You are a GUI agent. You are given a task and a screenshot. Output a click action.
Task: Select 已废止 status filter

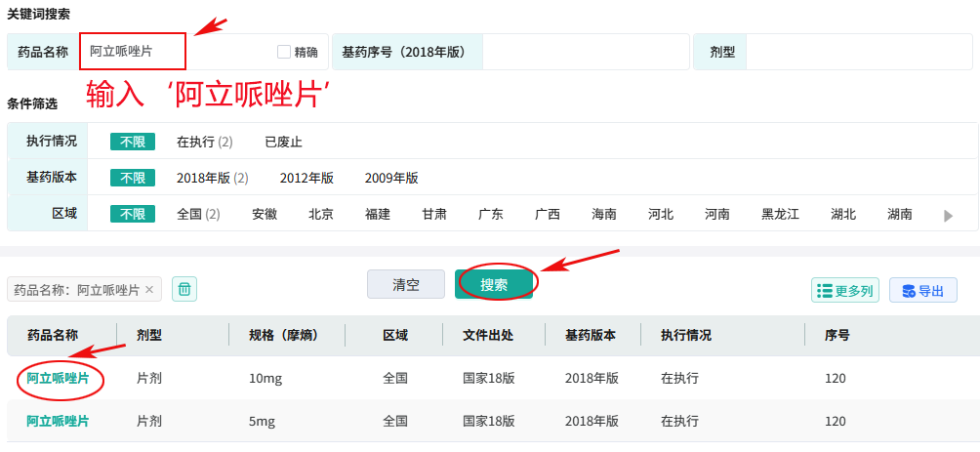283,142
